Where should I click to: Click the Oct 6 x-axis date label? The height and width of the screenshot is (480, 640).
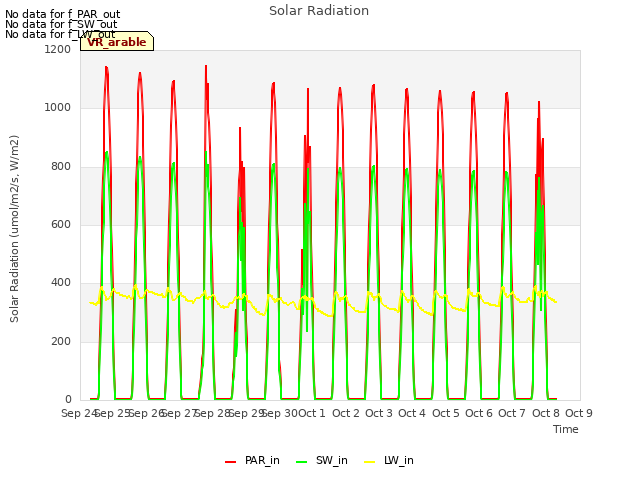479,413
